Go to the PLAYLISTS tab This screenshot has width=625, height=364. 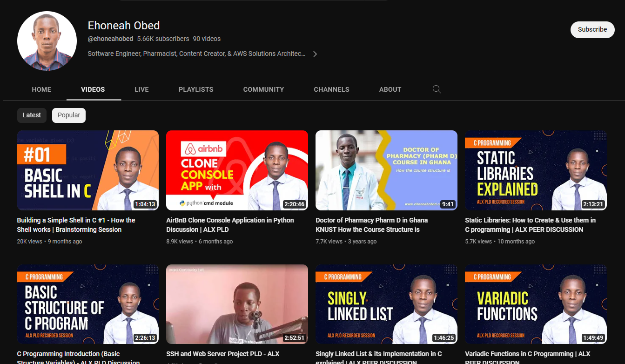click(x=196, y=89)
